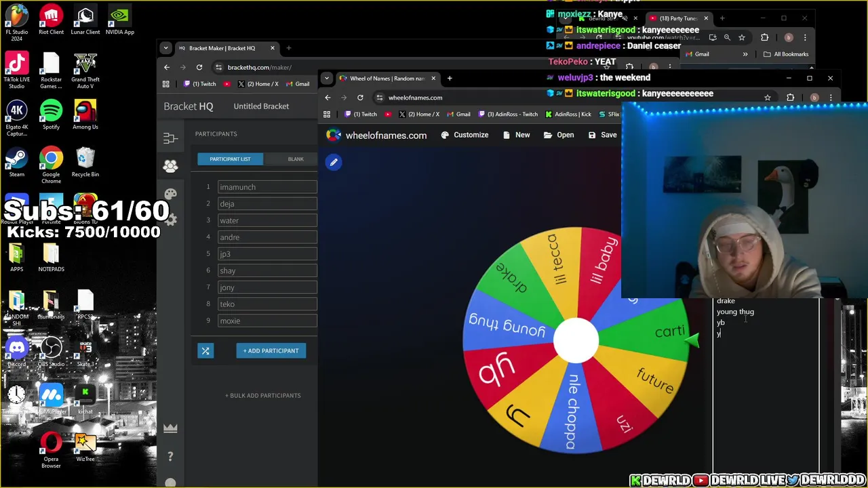Viewport: 868px width, 488px height.
Task: Click participant field containing moxie
Action: [x=267, y=321]
